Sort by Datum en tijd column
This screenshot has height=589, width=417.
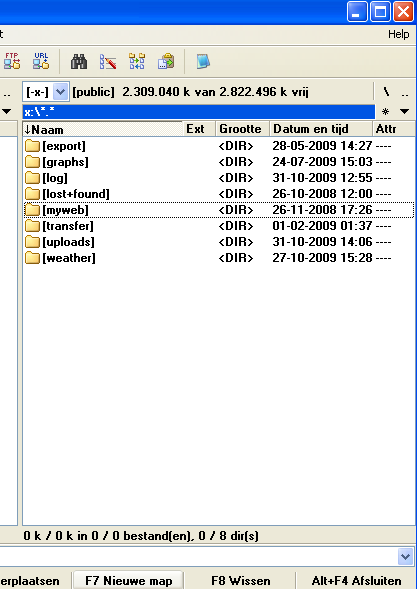[x=321, y=129]
